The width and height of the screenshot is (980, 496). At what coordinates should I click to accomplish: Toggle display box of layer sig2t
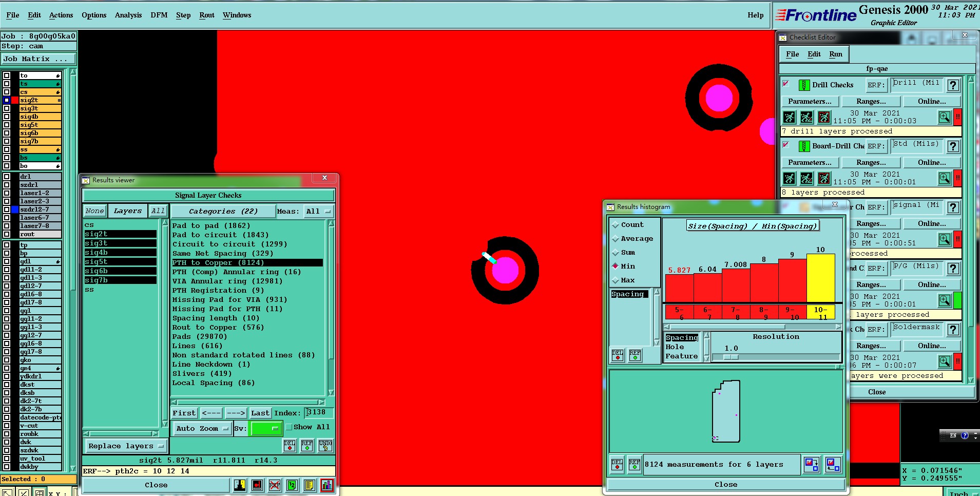pyautogui.click(x=7, y=100)
